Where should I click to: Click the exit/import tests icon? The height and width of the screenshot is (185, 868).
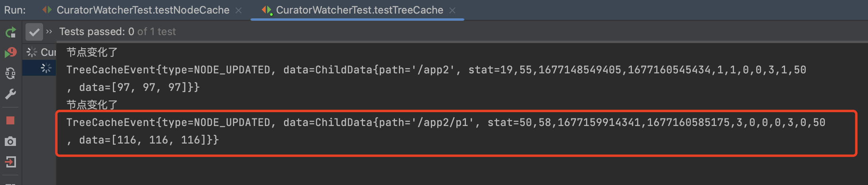(x=11, y=162)
